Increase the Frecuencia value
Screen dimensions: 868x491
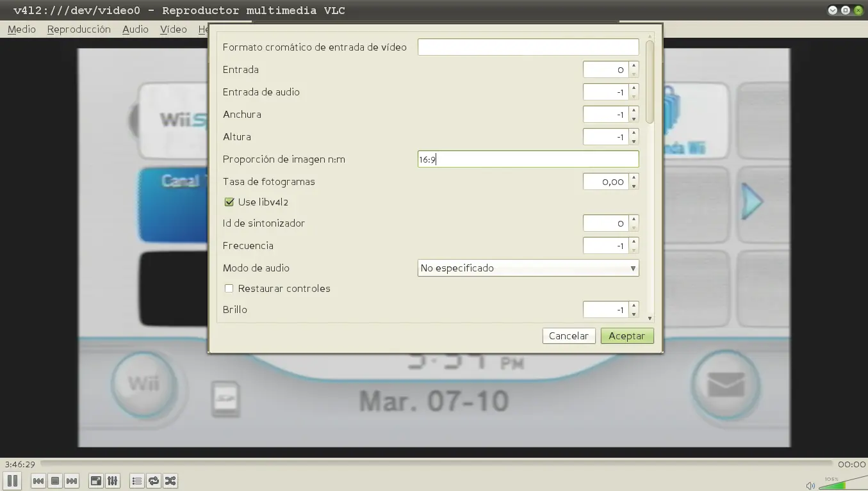click(x=634, y=241)
